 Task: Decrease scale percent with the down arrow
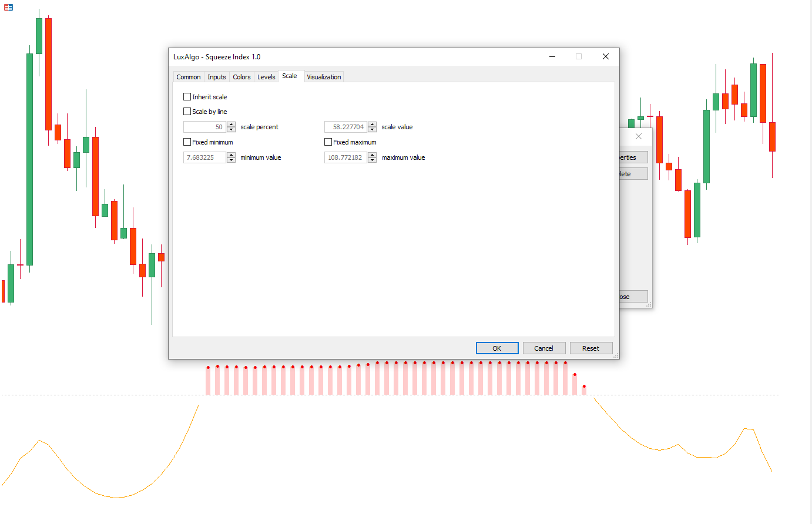click(x=231, y=130)
